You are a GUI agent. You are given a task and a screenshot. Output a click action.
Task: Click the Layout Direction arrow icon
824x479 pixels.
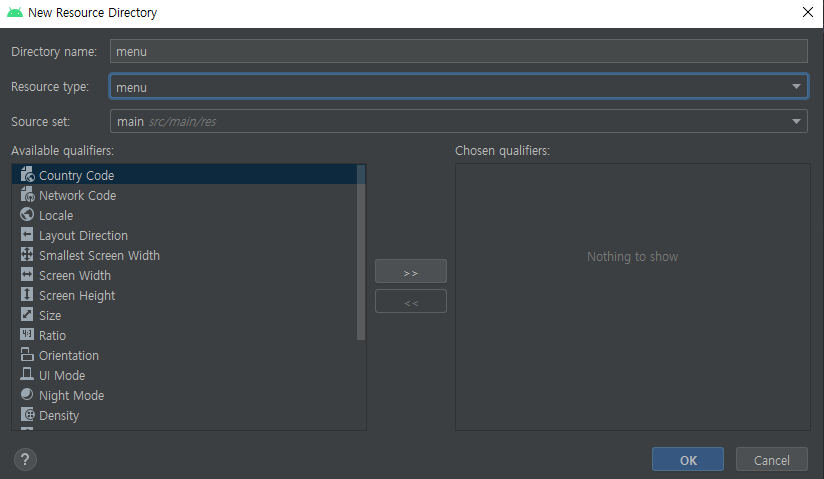(x=27, y=235)
